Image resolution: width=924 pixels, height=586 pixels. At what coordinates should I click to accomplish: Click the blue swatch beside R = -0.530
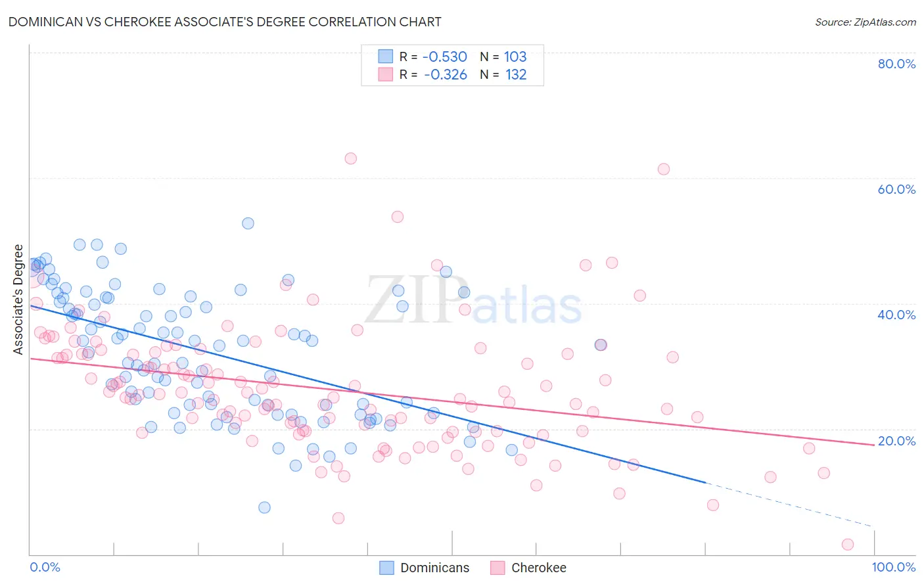click(385, 56)
